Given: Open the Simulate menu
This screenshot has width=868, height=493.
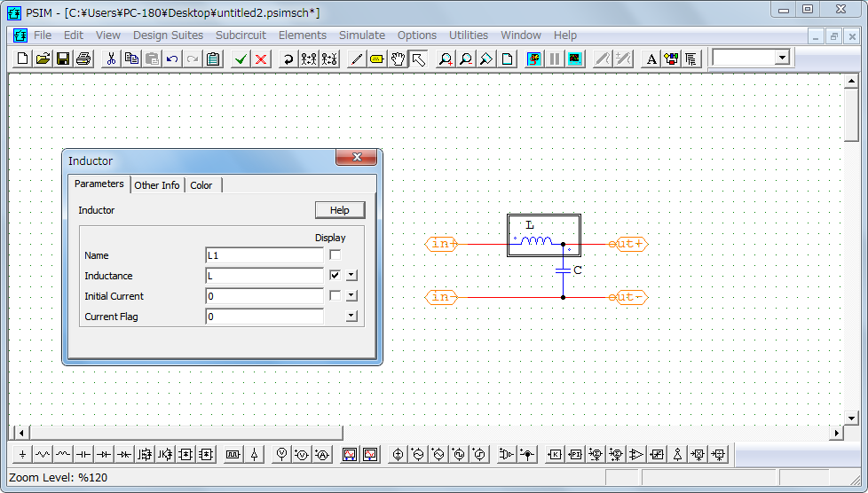Looking at the screenshot, I should (x=362, y=35).
